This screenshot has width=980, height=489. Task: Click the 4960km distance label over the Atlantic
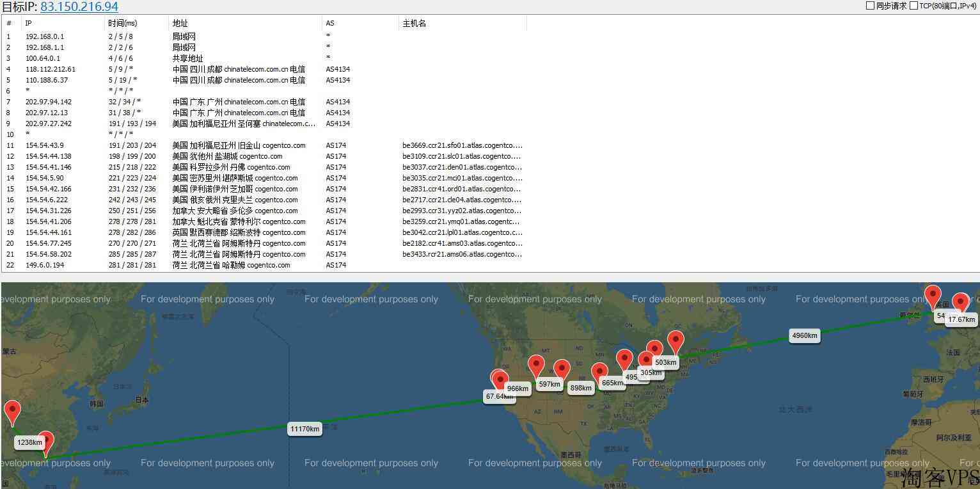pos(804,335)
